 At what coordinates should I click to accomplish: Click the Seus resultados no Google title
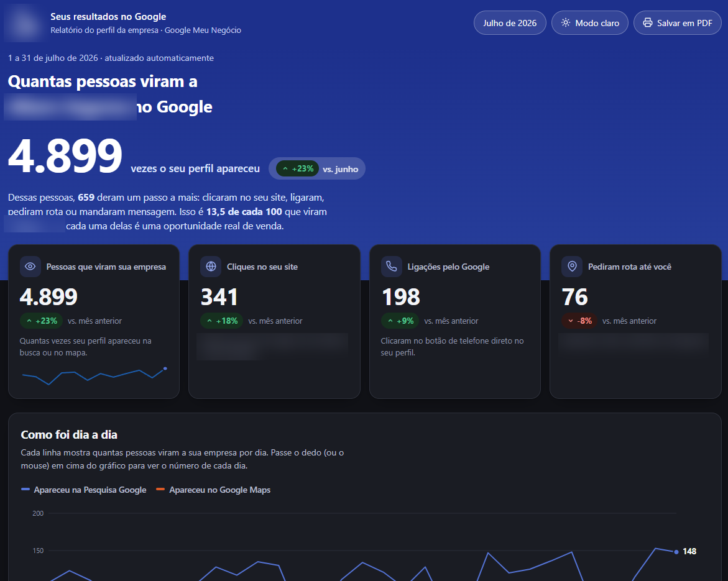(x=108, y=16)
